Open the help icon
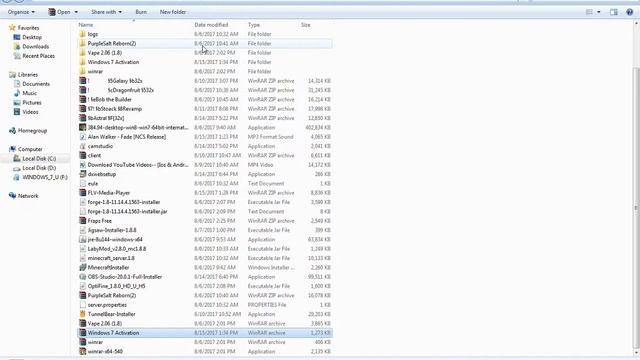640x360 pixels. click(629, 12)
